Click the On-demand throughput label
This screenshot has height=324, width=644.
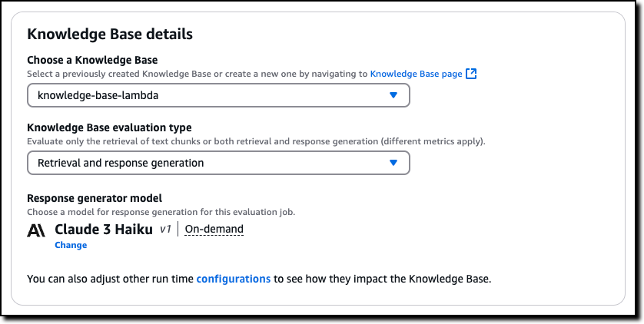tap(214, 230)
